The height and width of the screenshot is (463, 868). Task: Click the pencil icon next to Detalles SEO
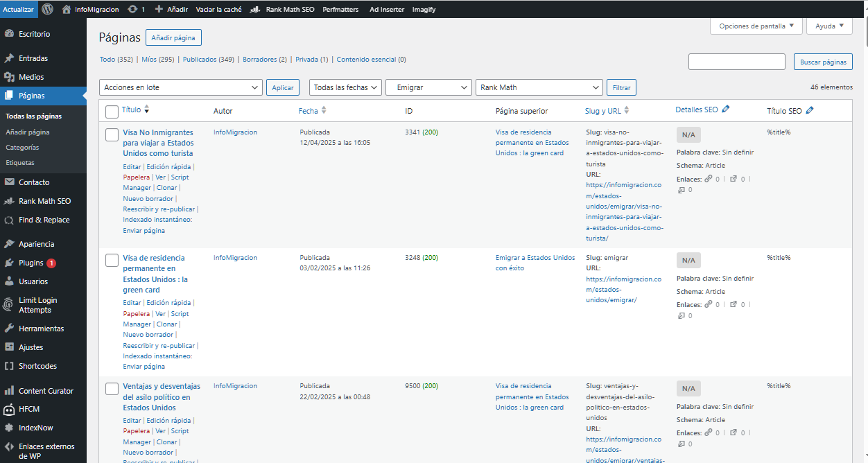[726, 110]
